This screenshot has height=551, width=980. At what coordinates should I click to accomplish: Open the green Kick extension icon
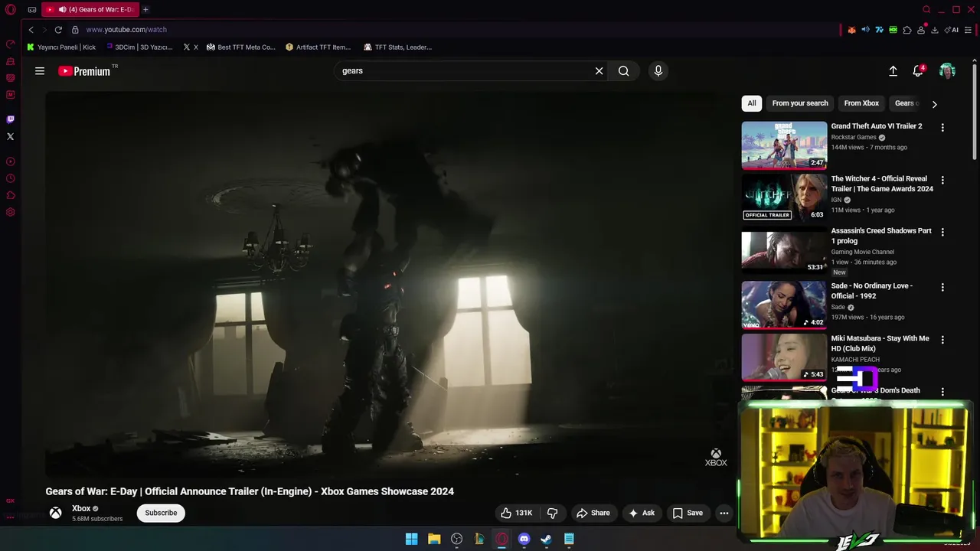(x=893, y=30)
